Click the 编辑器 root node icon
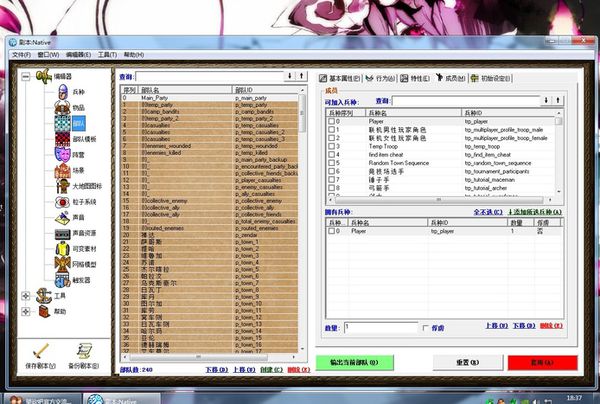 coord(44,76)
